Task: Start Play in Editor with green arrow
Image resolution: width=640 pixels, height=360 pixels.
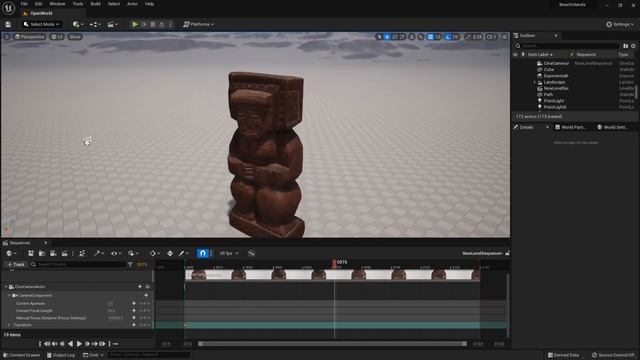Action: (x=135, y=24)
